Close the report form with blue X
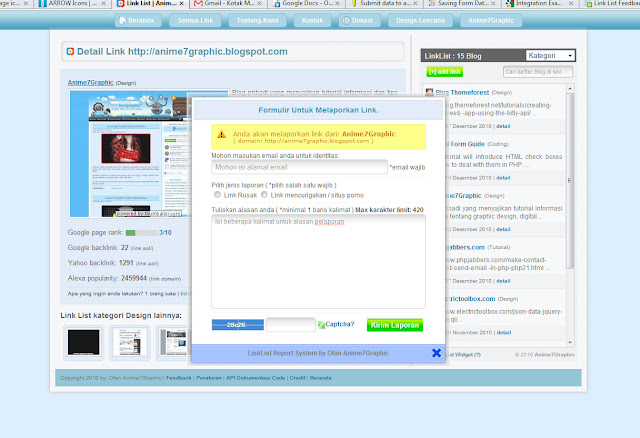 click(x=436, y=353)
